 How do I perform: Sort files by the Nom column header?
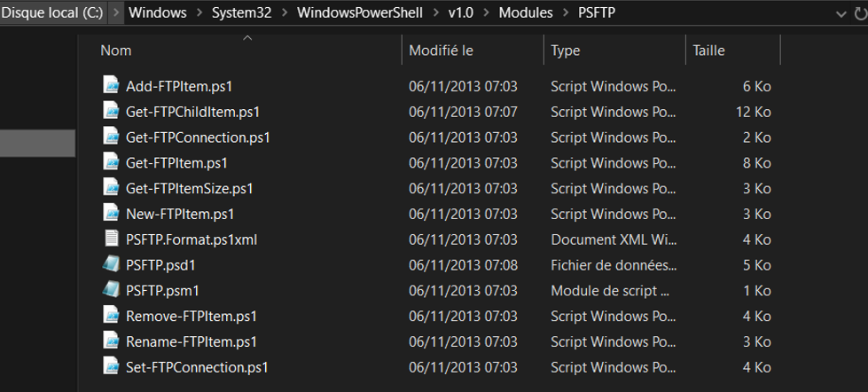(x=247, y=51)
